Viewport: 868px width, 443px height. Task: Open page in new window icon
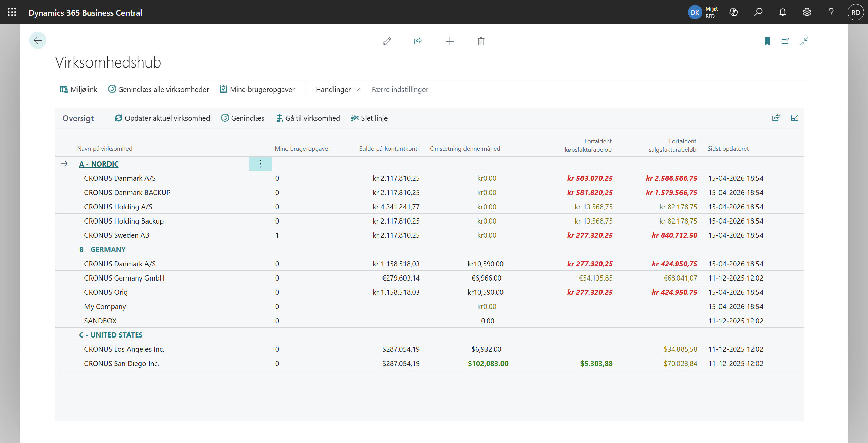tap(785, 41)
